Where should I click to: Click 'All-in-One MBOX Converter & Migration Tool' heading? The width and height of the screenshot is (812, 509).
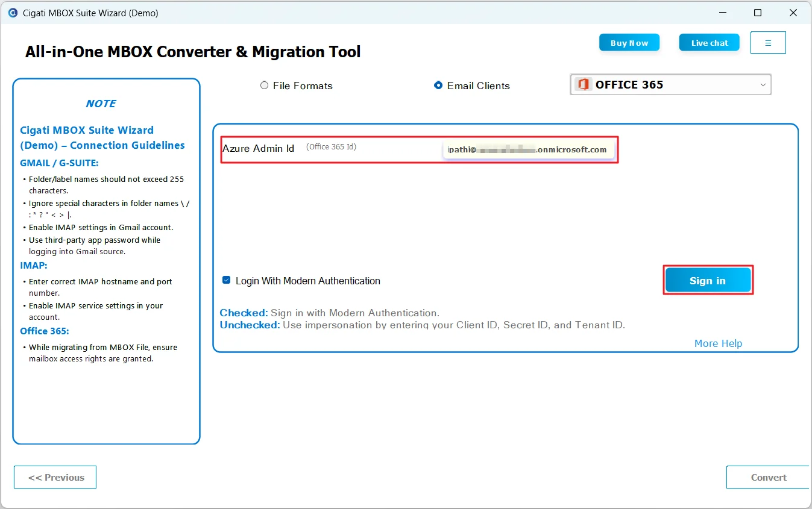coord(193,52)
